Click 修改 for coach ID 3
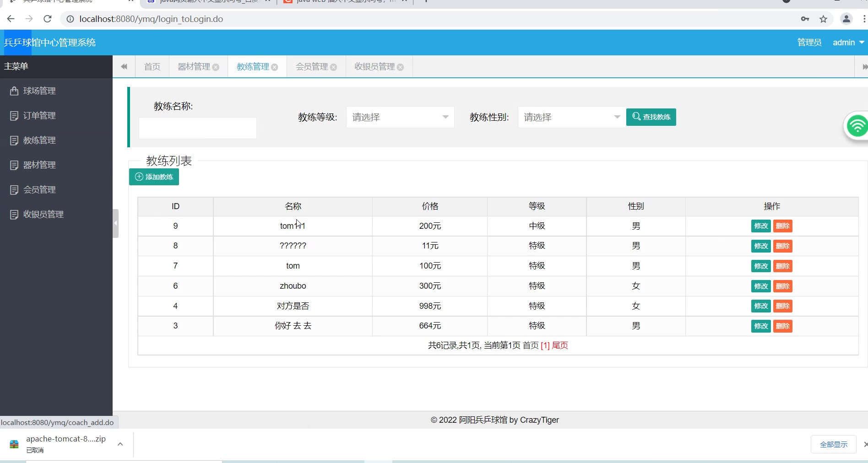Image resolution: width=868 pixels, height=463 pixels. [x=761, y=326]
